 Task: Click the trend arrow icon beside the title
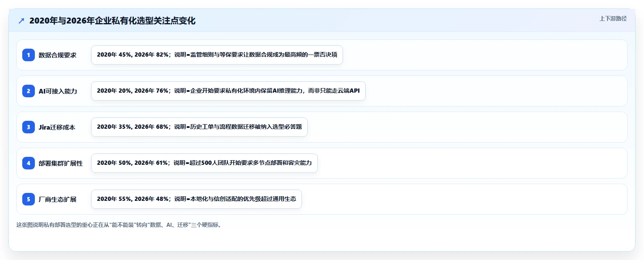(x=21, y=21)
